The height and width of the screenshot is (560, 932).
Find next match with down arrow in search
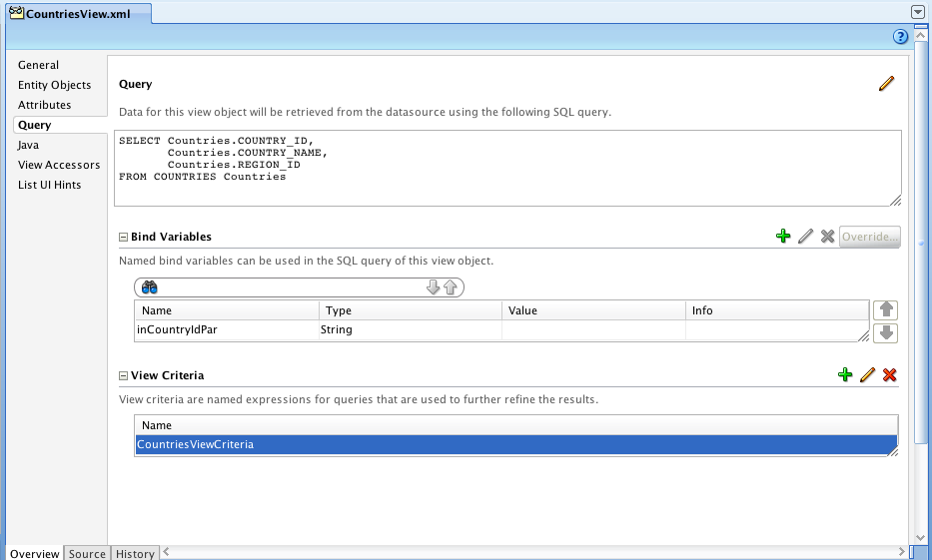(x=433, y=287)
